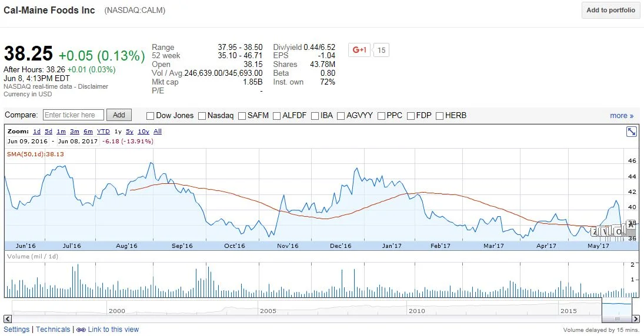The image size is (644, 336).
Task: Open the Link to this view link
Action: [x=114, y=330]
